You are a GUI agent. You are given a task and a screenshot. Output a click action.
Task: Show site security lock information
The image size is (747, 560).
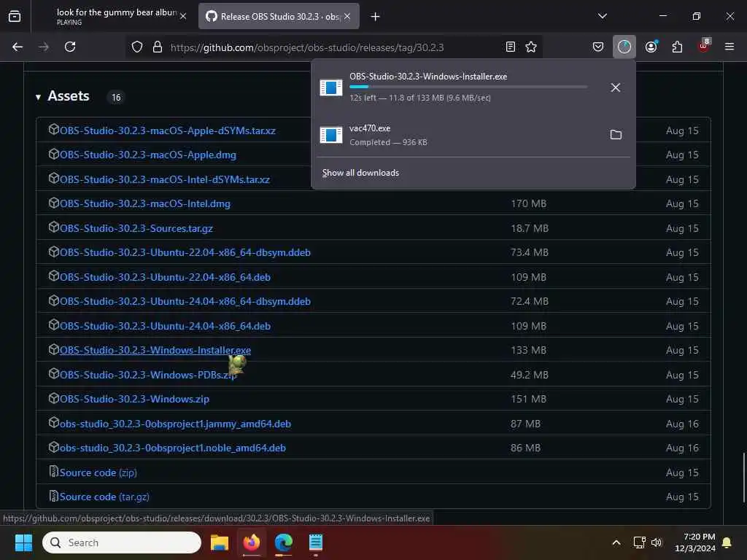[x=158, y=47]
